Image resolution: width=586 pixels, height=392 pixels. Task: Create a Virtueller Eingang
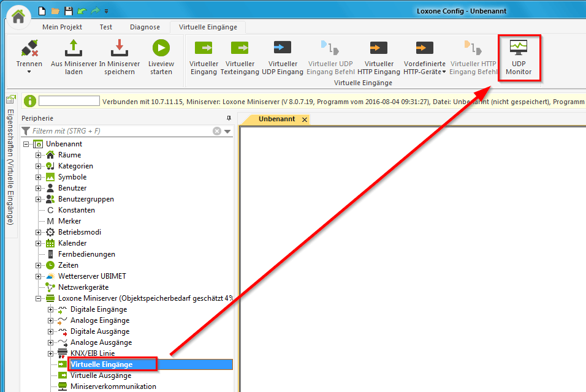coord(203,58)
